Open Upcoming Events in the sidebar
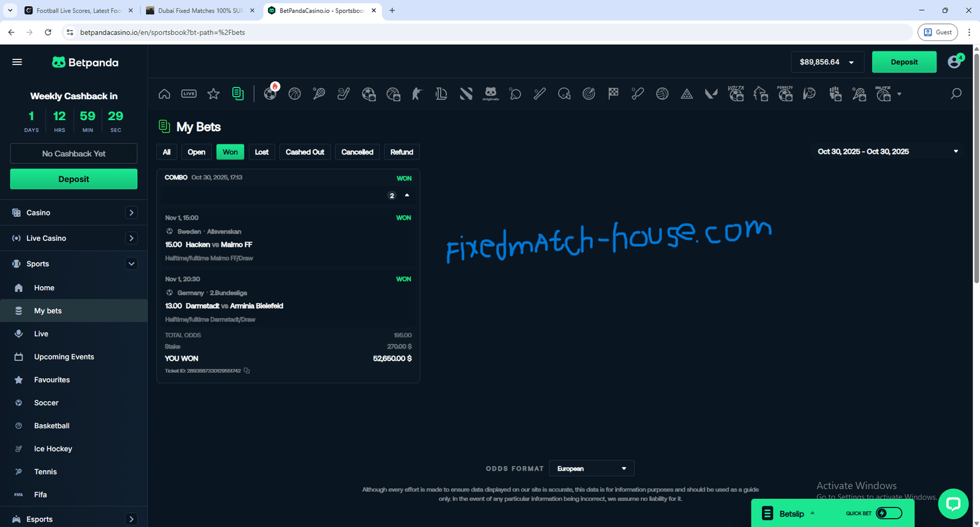The height and width of the screenshot is (527, 980). (64, 357)
